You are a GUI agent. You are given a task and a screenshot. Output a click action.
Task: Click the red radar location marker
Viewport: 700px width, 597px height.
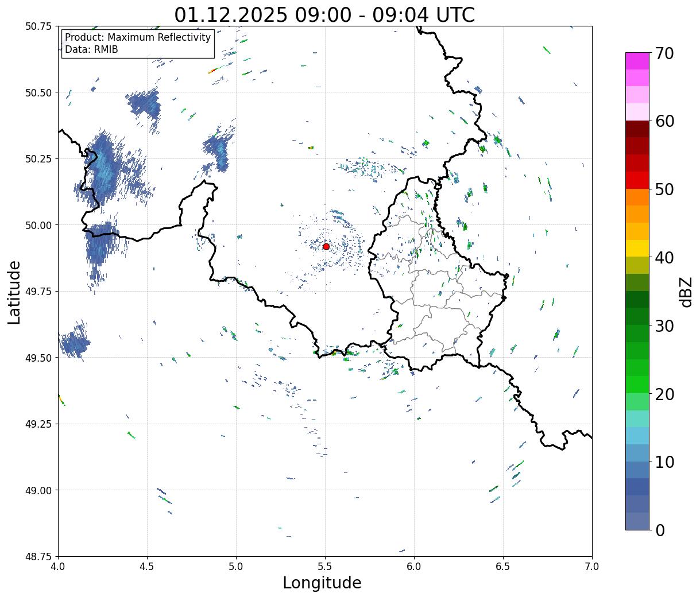(x=326, y=246)
